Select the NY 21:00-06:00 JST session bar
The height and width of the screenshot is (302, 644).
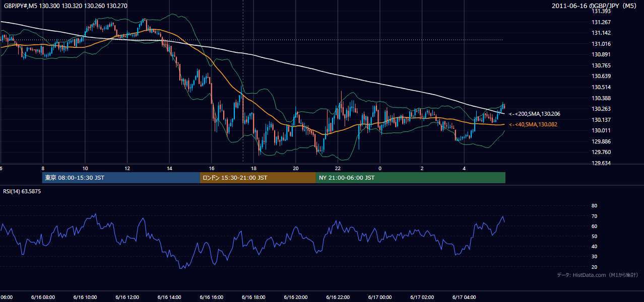(x=410, y=178)
